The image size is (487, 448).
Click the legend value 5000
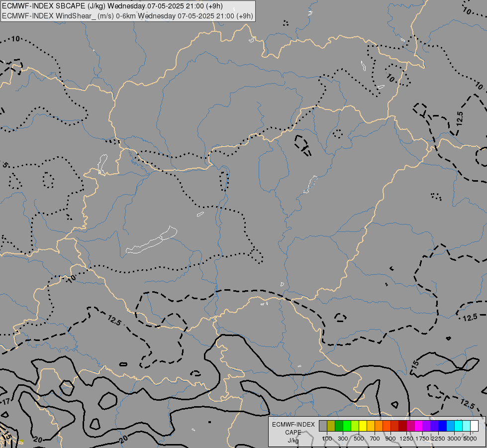point(470,439)
